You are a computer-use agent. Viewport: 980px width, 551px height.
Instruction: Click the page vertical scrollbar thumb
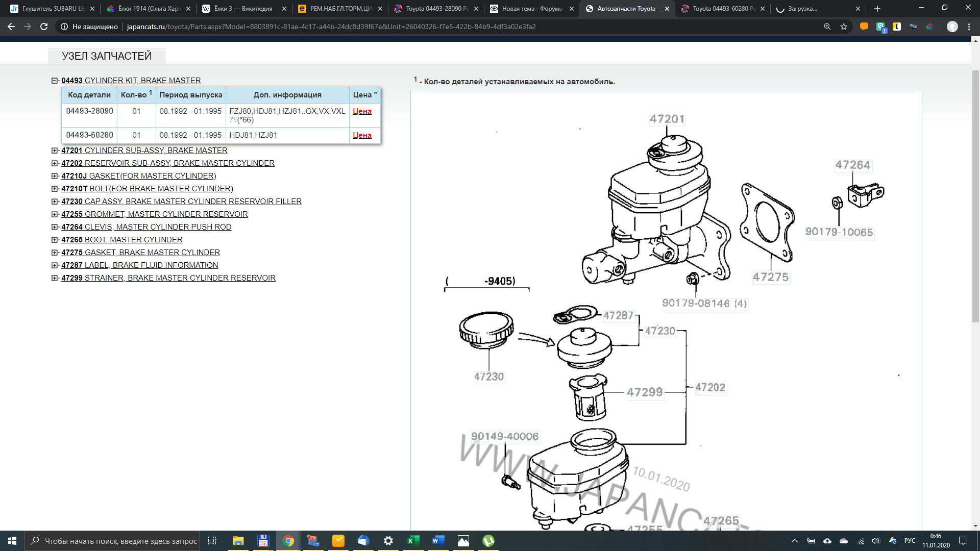975,196
